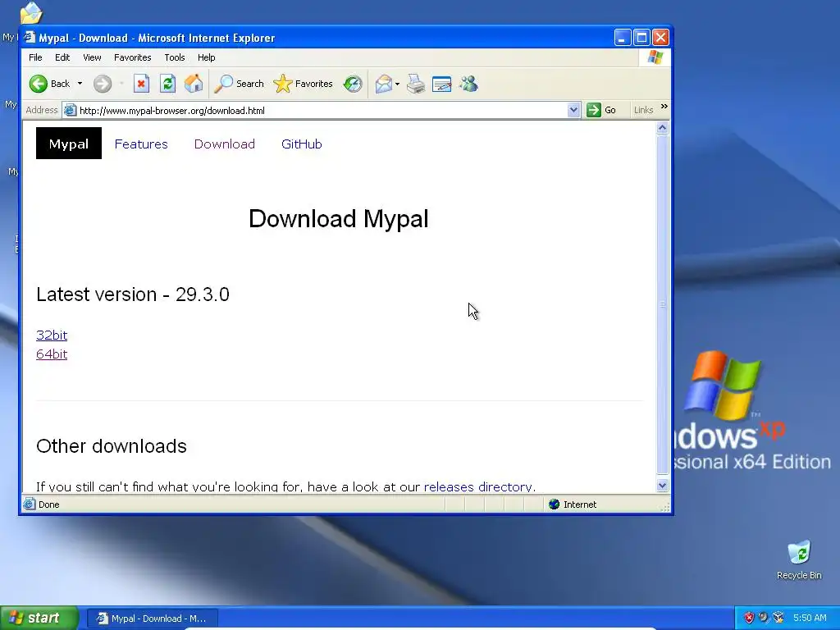Open the Recycle Bin desktop icon
The image size is (840, 630).
[x=799, y=559]
